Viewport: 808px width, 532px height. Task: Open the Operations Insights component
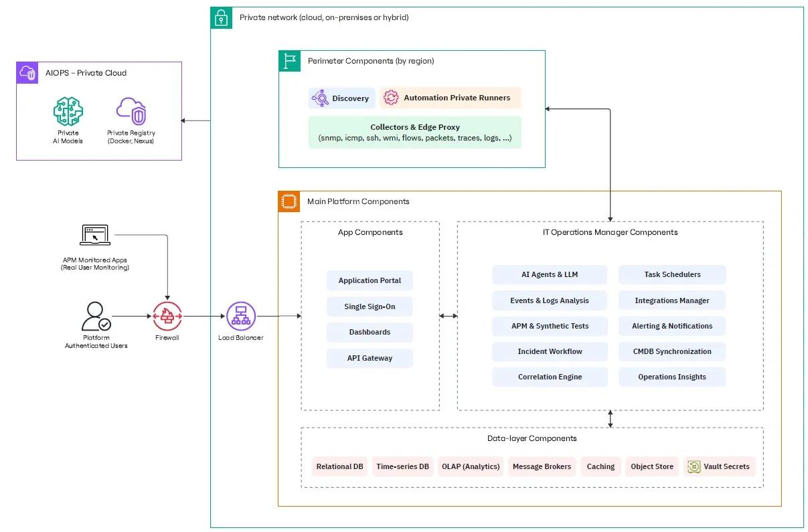tap(672, 377)
